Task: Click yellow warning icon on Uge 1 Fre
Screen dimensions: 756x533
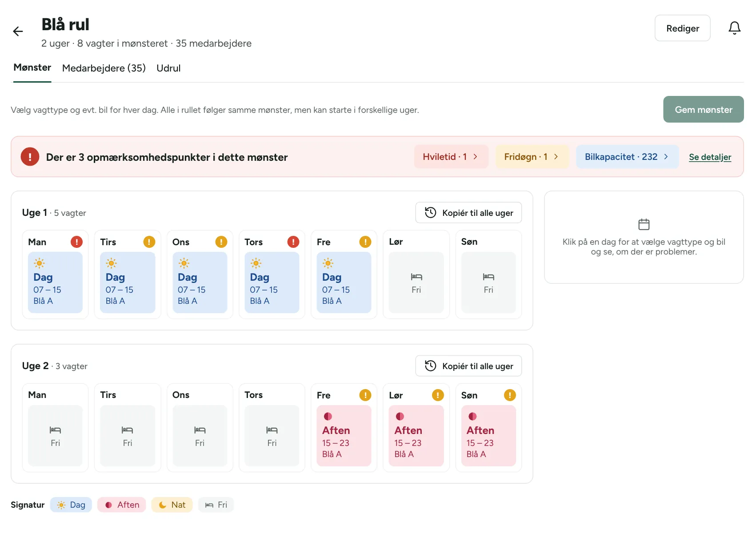Action: coord(365,242)
